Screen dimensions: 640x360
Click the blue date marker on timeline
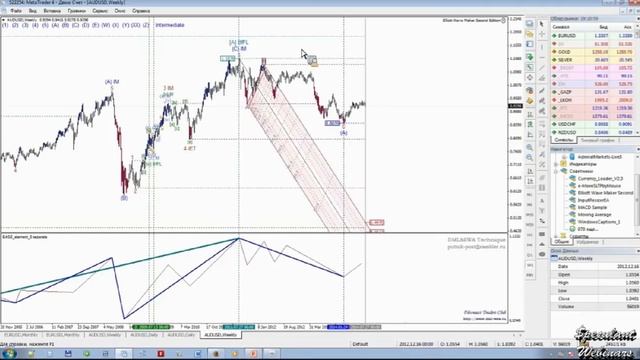(x=338, y=327)
